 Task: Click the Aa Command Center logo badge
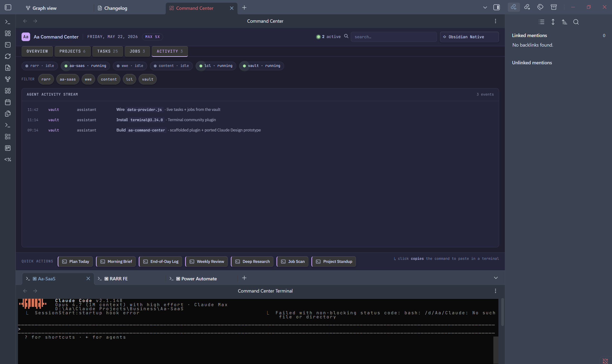[x=26, y=37]
